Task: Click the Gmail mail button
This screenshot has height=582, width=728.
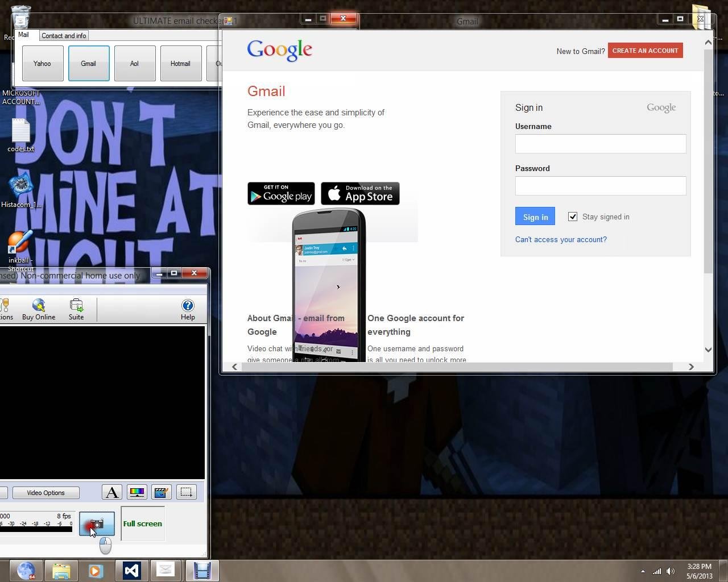Action: coord(89,64)
